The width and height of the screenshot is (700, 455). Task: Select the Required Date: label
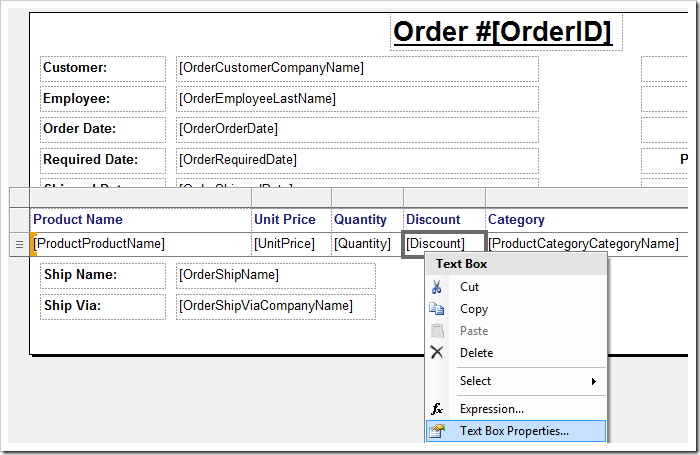tap(103, 161)
